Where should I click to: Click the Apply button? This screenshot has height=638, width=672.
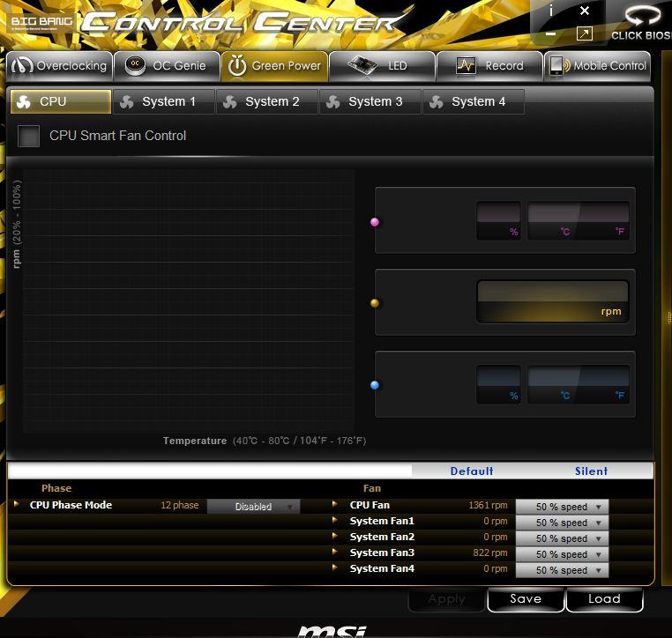(x=446, y=599)
